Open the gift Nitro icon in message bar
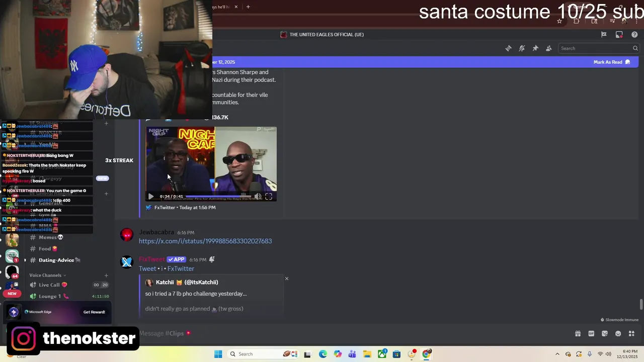 578,333
